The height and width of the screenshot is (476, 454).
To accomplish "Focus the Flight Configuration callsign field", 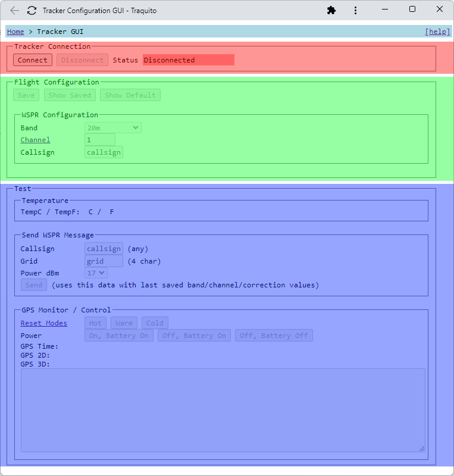I will pos(104,152).
